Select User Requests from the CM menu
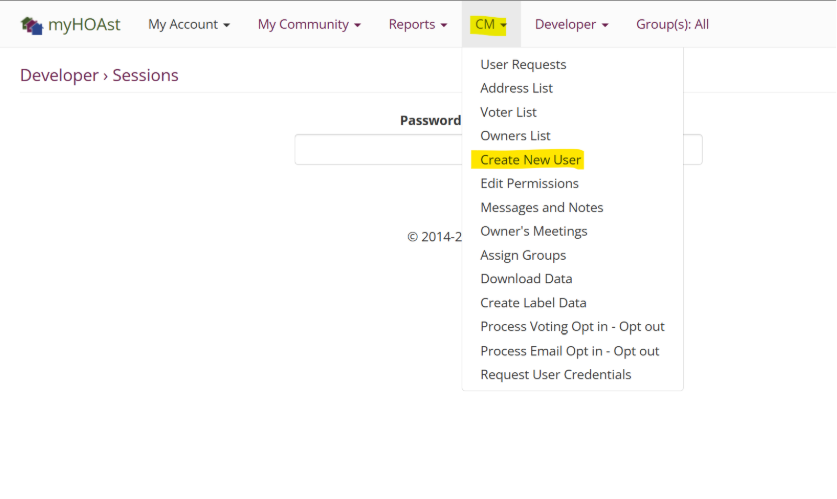Image resolution: width=837 pixels, height=499 pixels. 523,64
